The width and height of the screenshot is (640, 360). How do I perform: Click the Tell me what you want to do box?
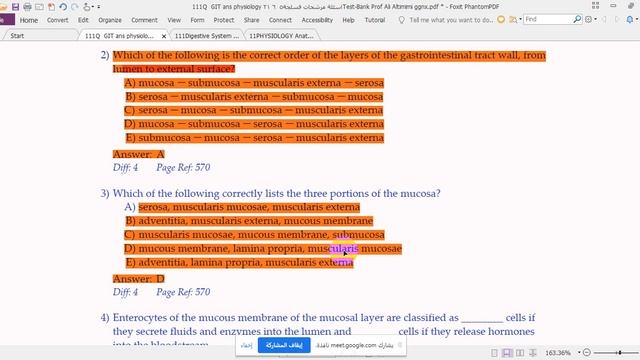pyautogui.click(x=447, y=20)
